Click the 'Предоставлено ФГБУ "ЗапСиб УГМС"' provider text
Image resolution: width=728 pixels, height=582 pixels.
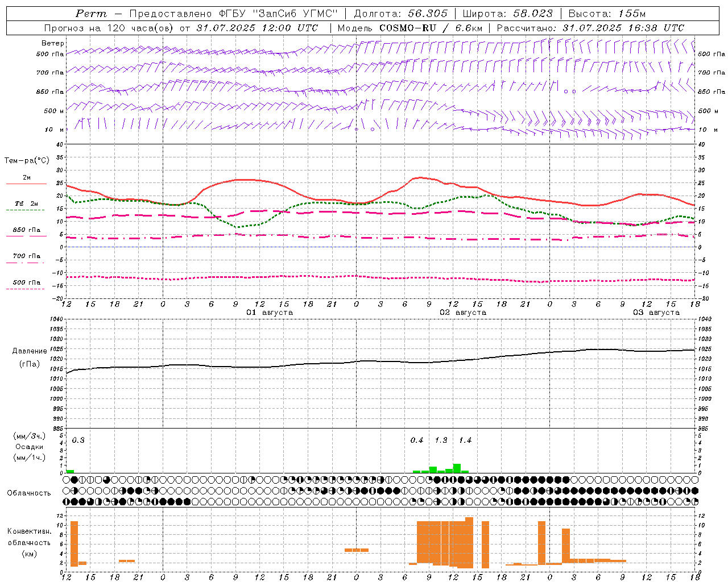point(234,14)
